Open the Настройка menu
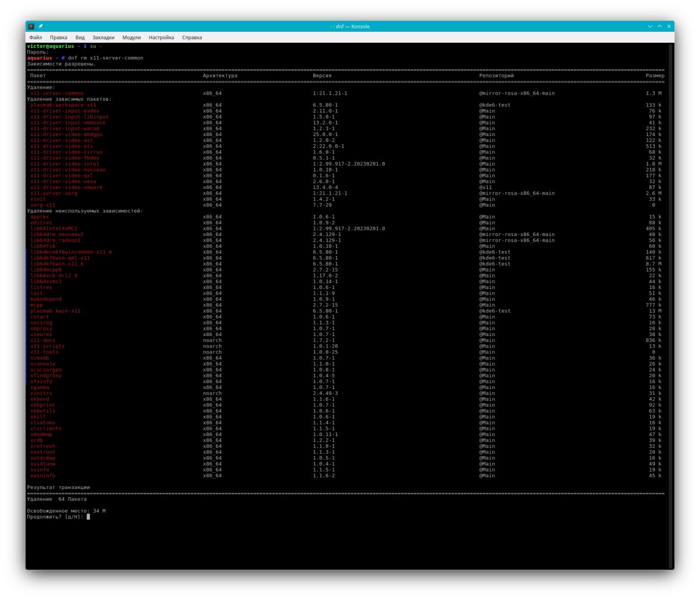Image resolution: width=700 pixels, height=600 pixels. pyautogui.click(x=161, y=38)
